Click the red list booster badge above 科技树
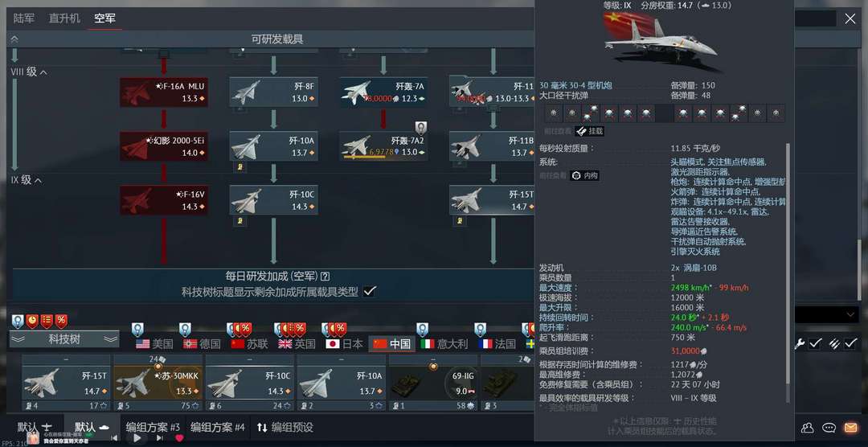Viewport: 868px width, 447px height. tap(47, 321)
